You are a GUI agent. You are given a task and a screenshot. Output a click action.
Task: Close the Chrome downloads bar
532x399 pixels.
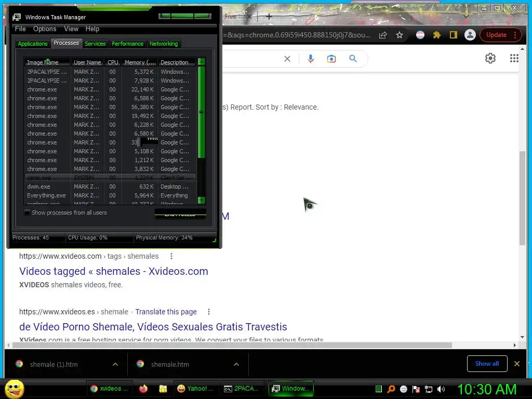point(517,364)
